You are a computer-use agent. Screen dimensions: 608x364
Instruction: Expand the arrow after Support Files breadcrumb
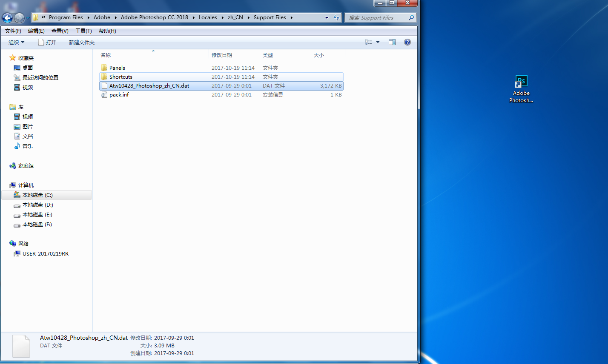click(x=291, y=17)
